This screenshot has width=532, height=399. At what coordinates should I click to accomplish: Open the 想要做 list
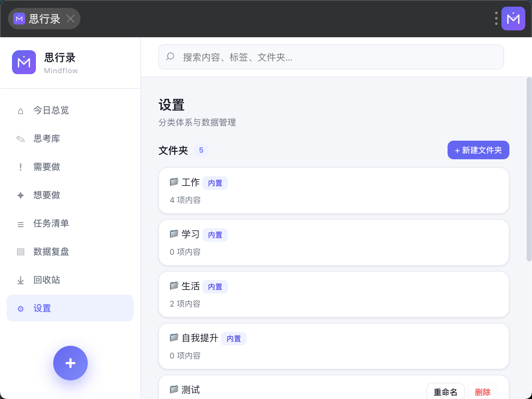point(70,195)
